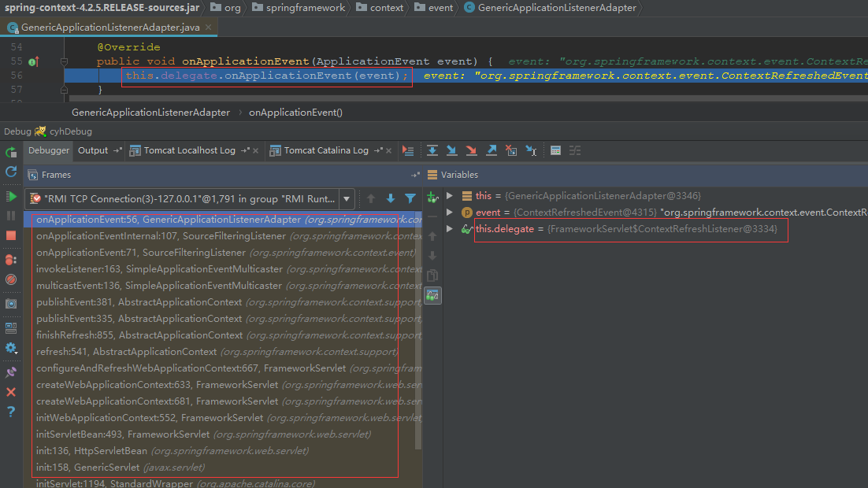Viewport: 868px width, 488px height.
Task: Click Copy watch icon in variables toolbar
Action: click(x=432, y=275)
